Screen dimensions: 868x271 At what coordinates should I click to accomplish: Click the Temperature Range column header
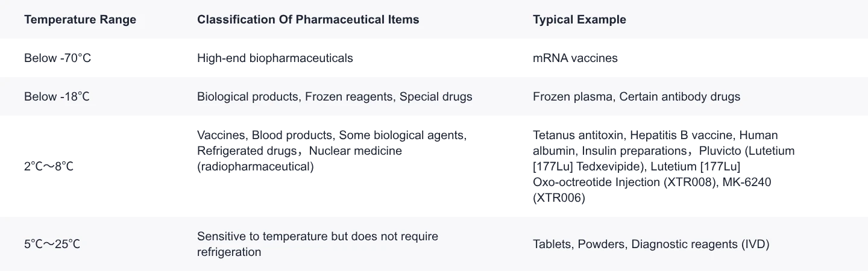click(x=80, y=20)
